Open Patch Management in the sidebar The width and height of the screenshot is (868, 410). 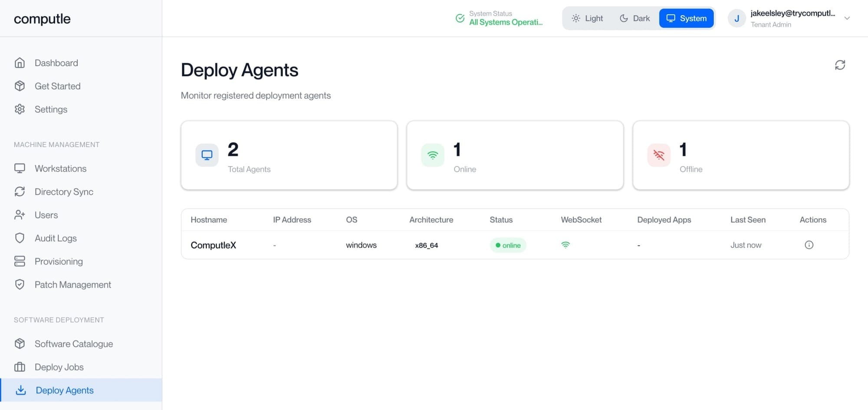click(73, 284)
